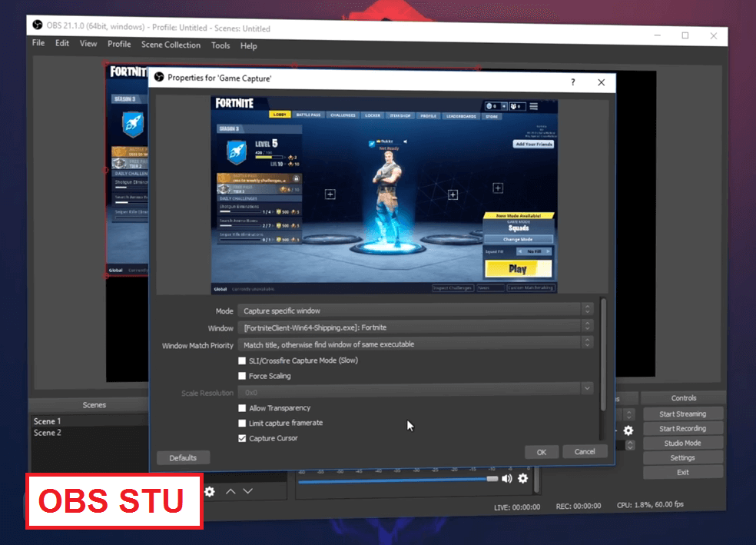
Task: Move source up with the up arrow
Action: tap(231, 491)
